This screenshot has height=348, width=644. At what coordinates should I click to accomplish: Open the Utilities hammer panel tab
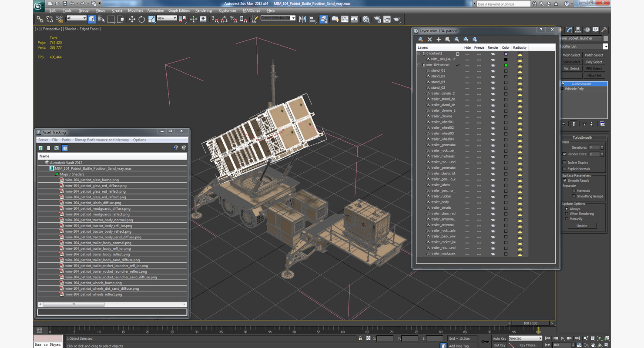click(604, 30)
